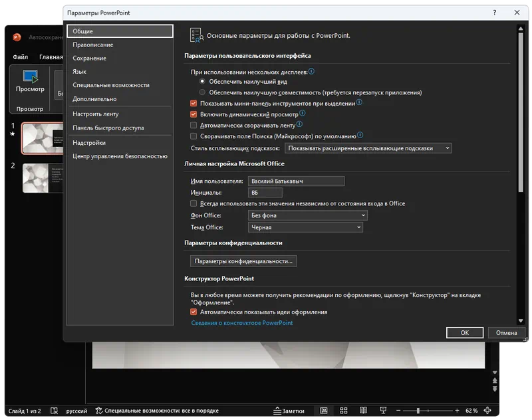The image size is (532, 420).
Task: Switch to Slide Sorter view icon
Action: click(x=344, y=411)
